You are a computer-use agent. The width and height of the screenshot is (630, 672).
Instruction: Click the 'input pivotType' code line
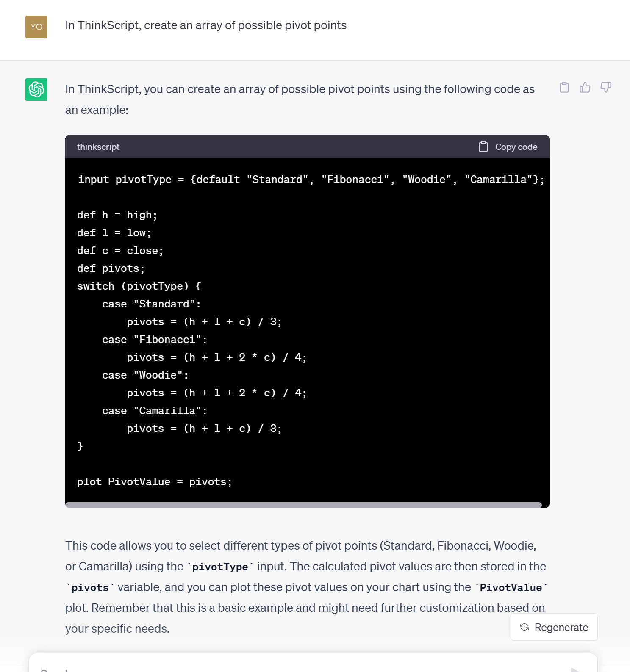pos(311,180)
